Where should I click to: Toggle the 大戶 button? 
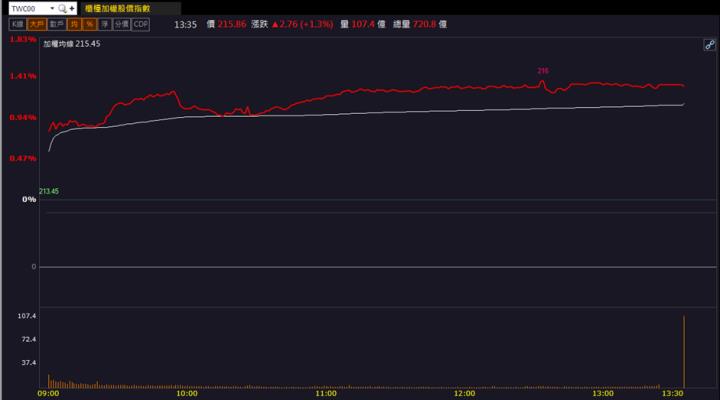pyautogui.click(x=37, y=24)
